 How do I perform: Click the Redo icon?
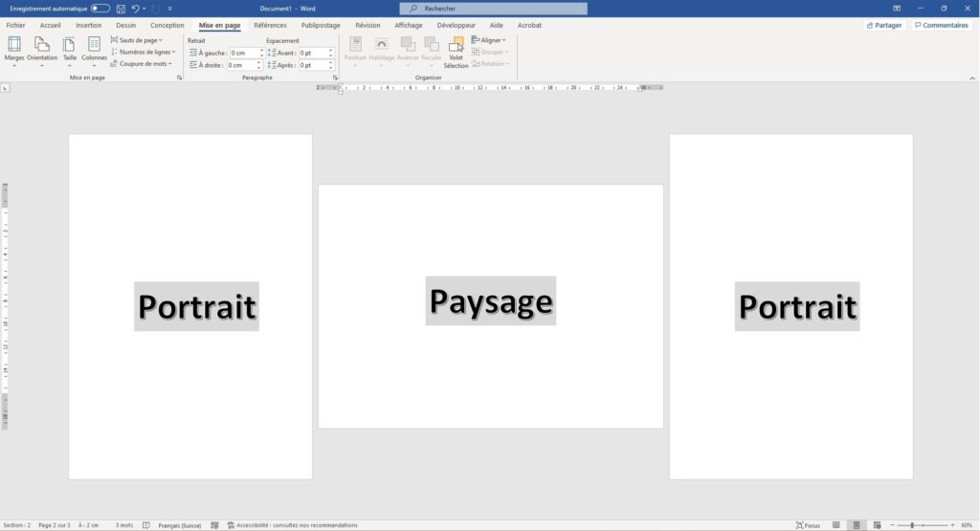tap(156, 9)
